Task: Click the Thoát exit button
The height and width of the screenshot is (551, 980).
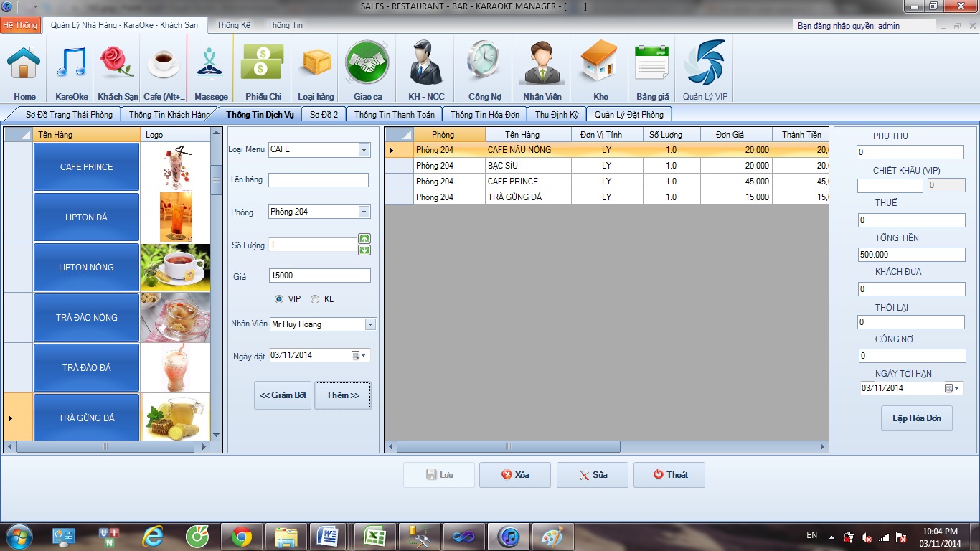Action: (x=669, y=475)
